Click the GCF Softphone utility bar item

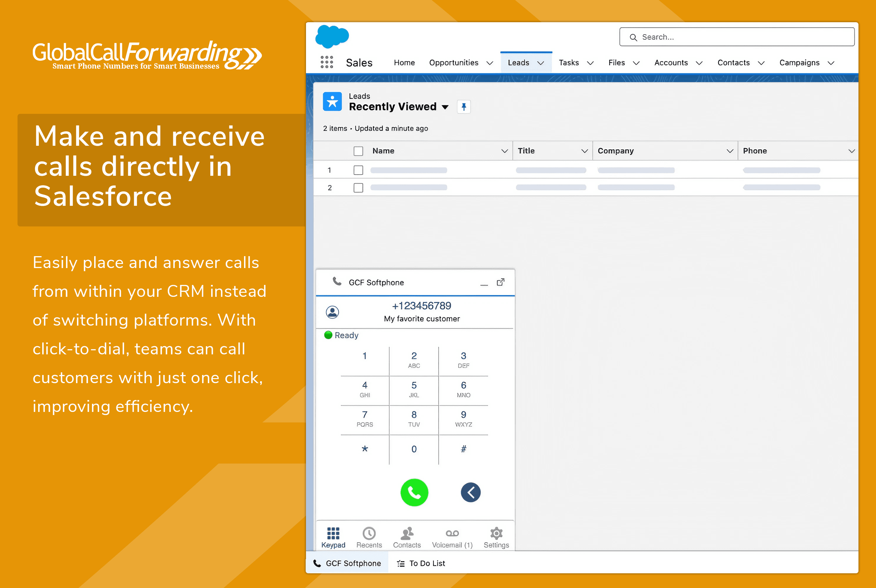[347, 563]
